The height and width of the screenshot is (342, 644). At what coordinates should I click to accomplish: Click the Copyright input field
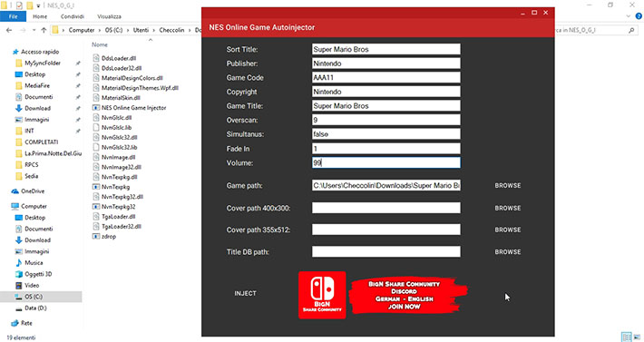(386, 92)
